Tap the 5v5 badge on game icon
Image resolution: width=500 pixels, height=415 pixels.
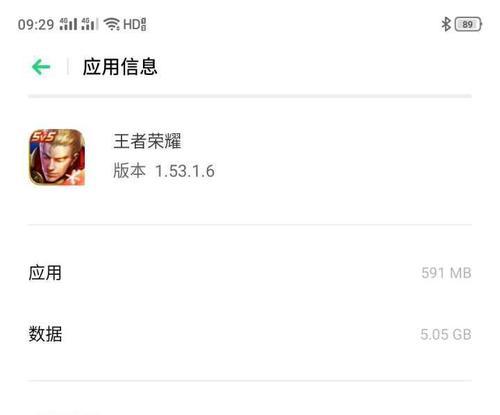coord(43,136)
